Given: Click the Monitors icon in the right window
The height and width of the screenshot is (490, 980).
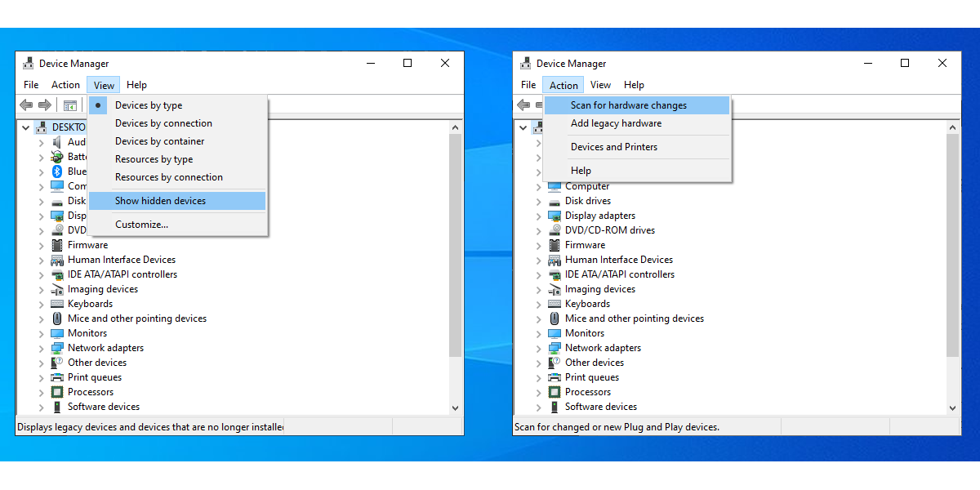Looking at the screenshot, I should point(555,333).
